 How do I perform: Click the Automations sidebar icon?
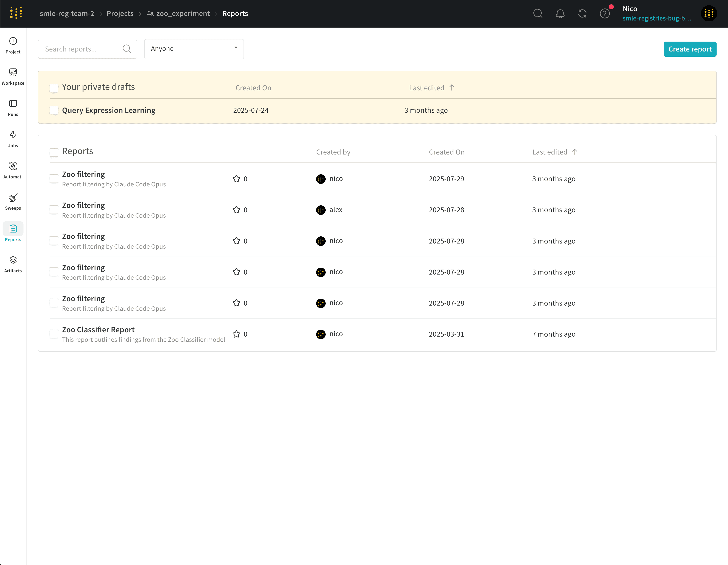(13, 170)
